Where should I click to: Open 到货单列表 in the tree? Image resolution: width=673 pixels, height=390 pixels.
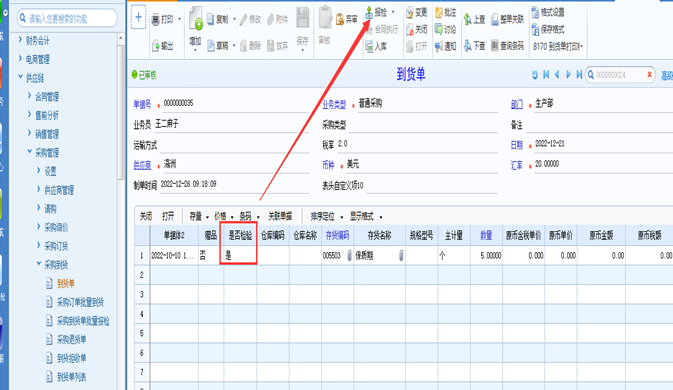point(71,377)
